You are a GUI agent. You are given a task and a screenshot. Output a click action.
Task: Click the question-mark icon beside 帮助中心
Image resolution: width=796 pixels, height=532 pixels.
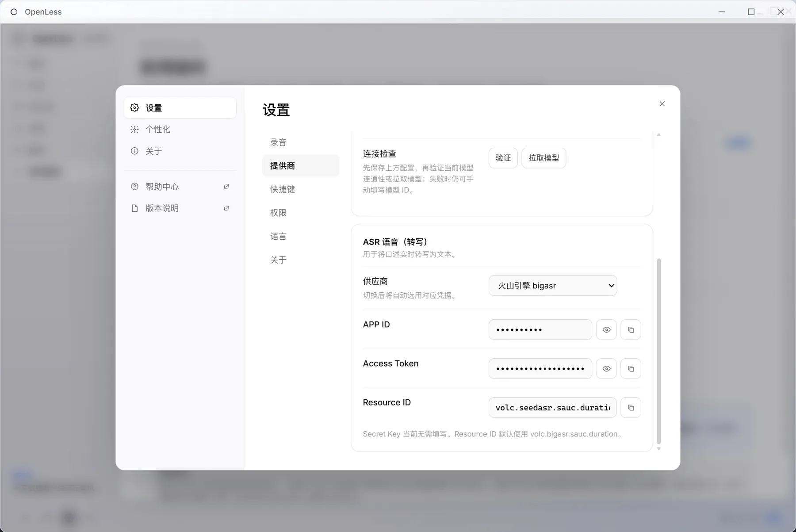(x=135, y=187)
